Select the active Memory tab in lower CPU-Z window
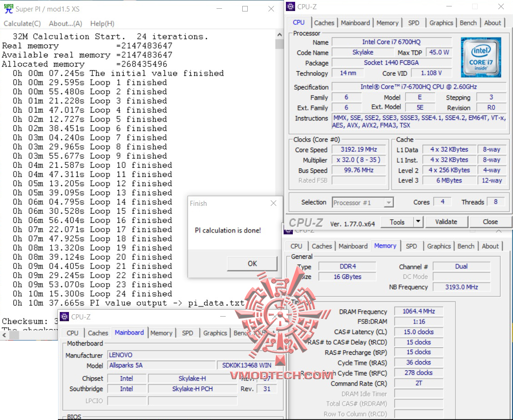 click(385, 246)
